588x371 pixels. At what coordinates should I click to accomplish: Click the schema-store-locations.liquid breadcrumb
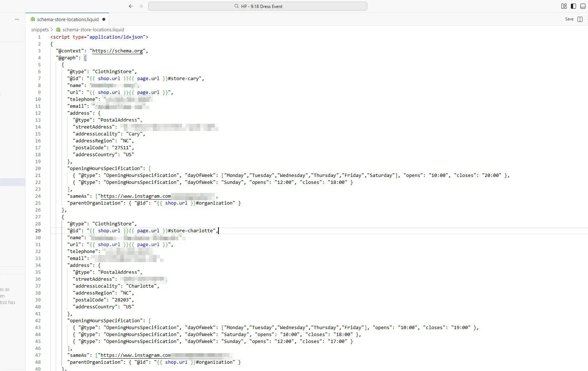[93, 29]
